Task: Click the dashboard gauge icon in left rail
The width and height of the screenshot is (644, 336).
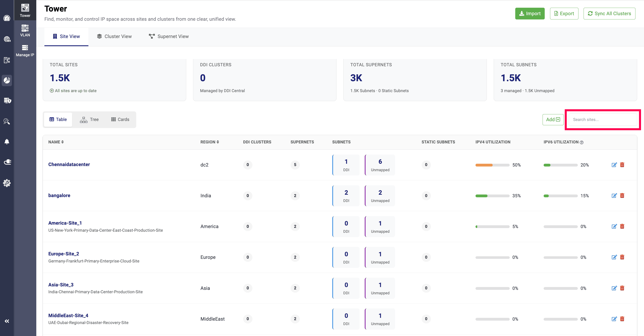Action: [7, 18]
